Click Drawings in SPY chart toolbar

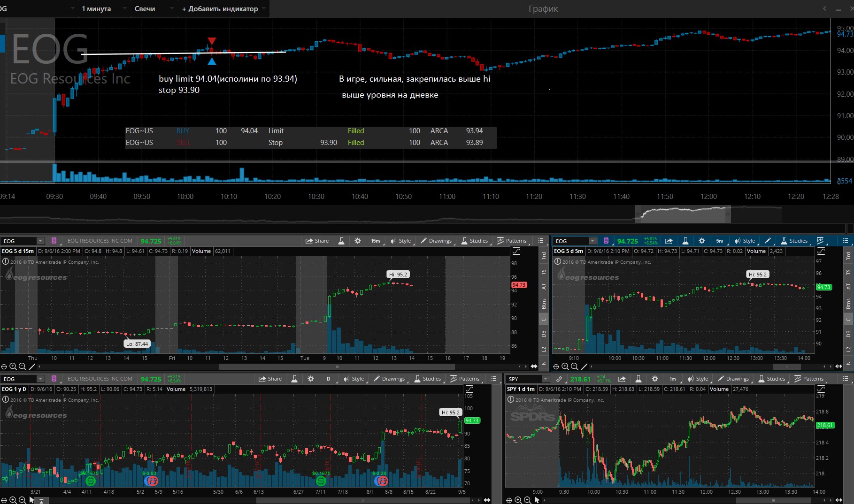tap(733, 379)
